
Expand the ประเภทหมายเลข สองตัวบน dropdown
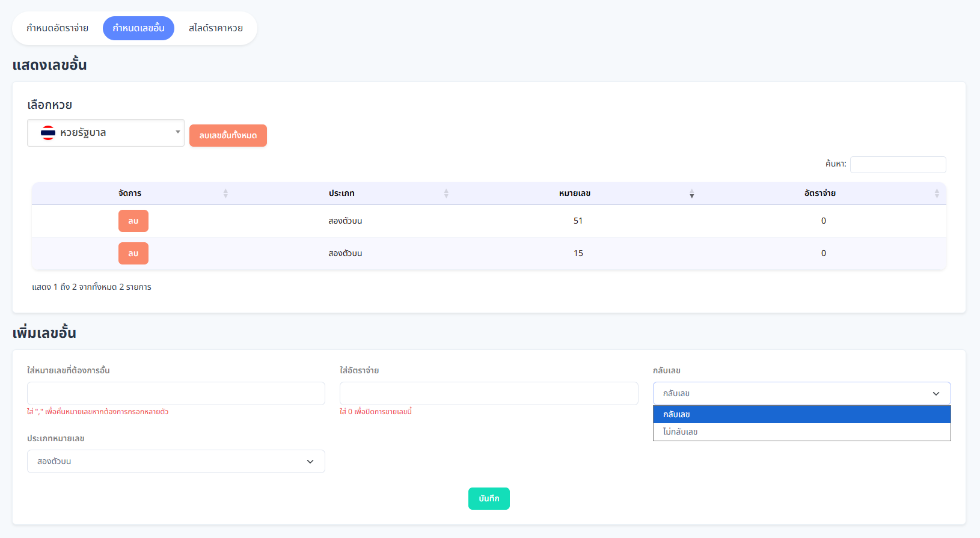[x=176, y=462]
